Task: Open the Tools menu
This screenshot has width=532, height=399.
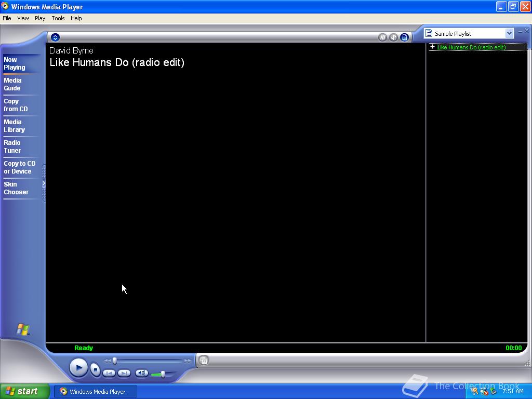Action: point(58,18)
